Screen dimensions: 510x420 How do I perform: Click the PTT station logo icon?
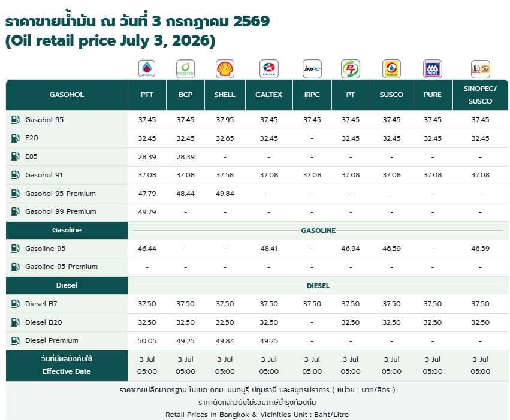click(x=147, y=68)
